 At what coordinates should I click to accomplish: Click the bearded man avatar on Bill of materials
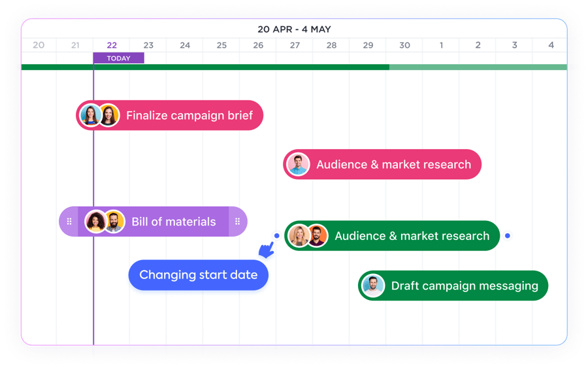tap(114, 222)
